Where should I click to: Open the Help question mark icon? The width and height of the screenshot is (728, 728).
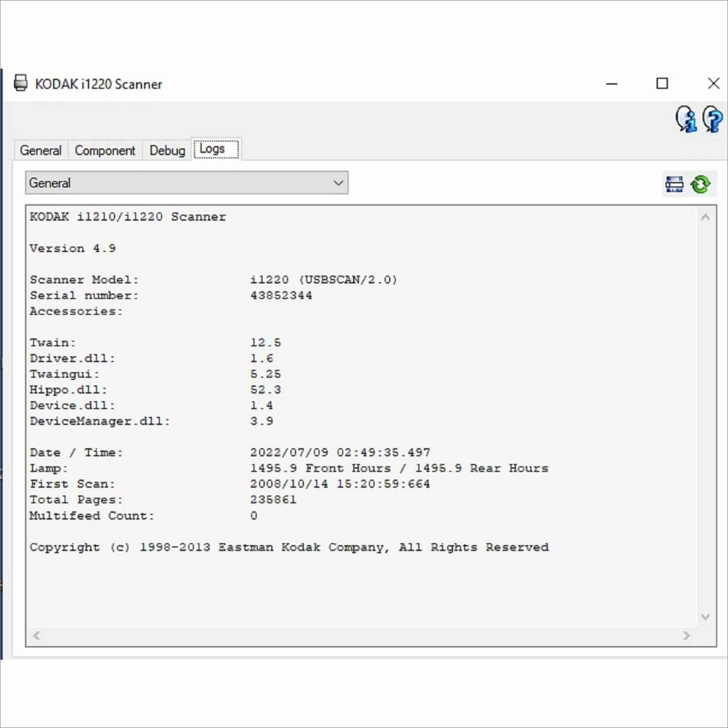pos(712,119)
